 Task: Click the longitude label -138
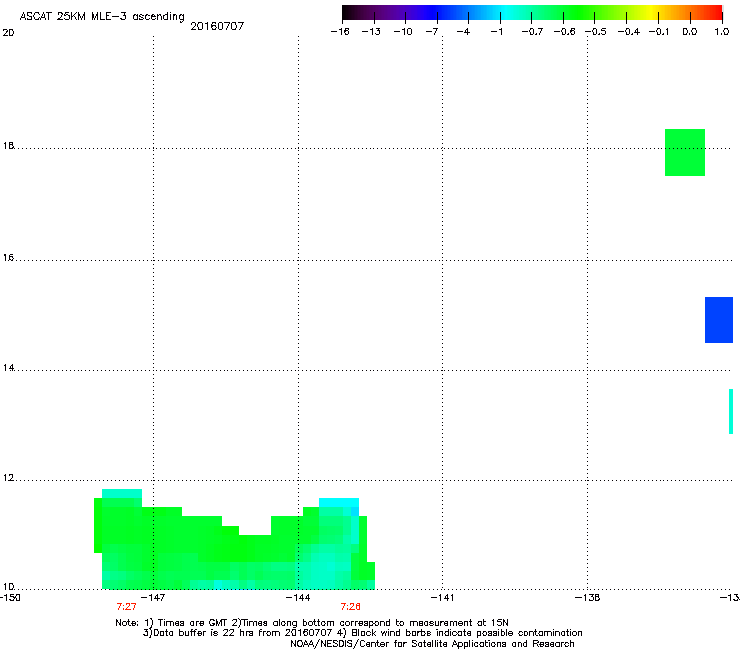(x=588, y=598)
